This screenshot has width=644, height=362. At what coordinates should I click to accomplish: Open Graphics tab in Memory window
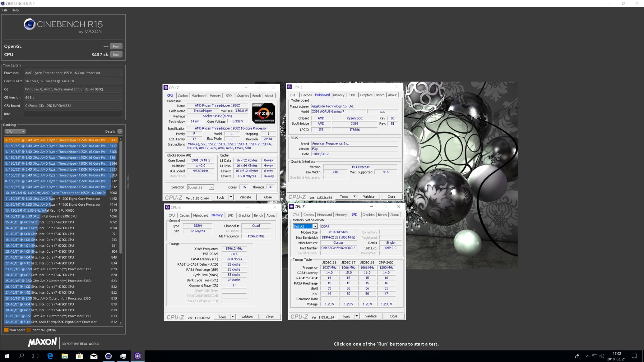(x=244, y=215)
